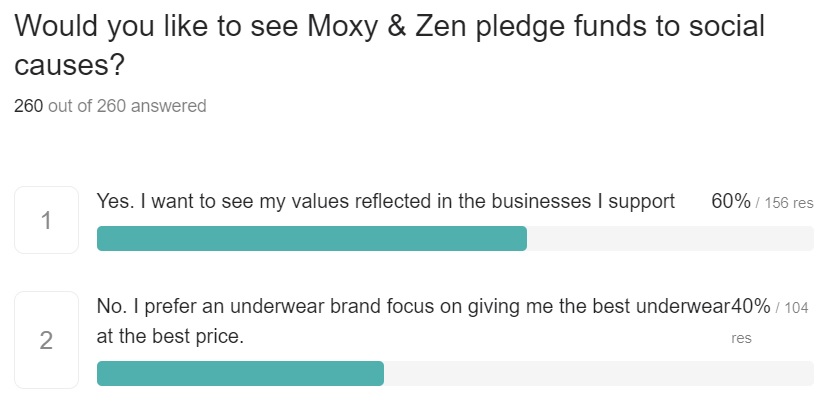Click the number 2 option box
Image resolution: width=828 pixels, height=409 pixels.
click(x=46, y=340)
